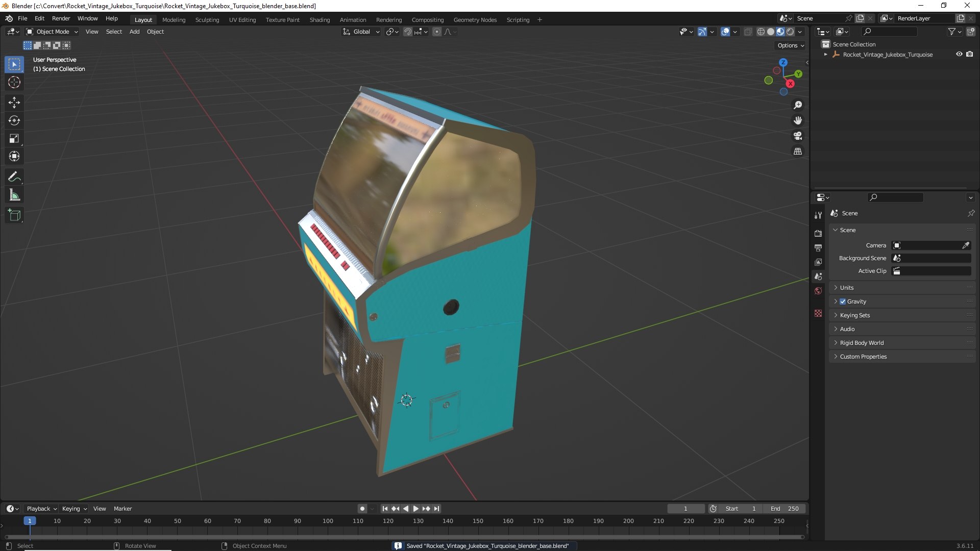Select the Measure tool

pyautogui.click(x=14, y=195)
